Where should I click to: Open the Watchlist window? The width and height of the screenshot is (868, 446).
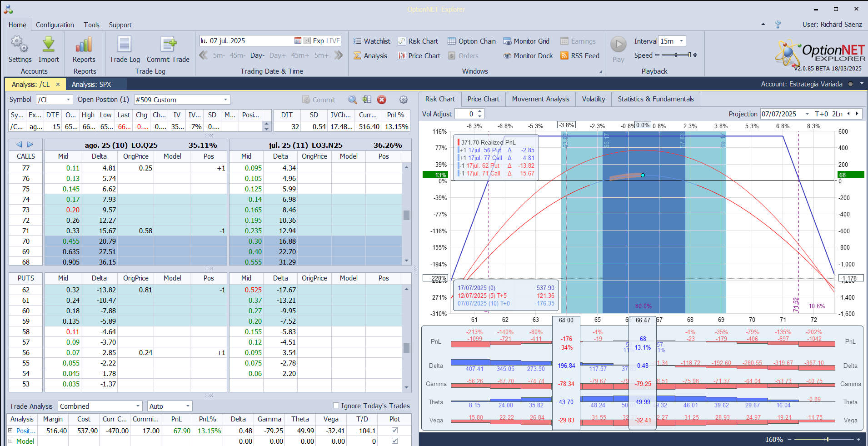(372, 41)
